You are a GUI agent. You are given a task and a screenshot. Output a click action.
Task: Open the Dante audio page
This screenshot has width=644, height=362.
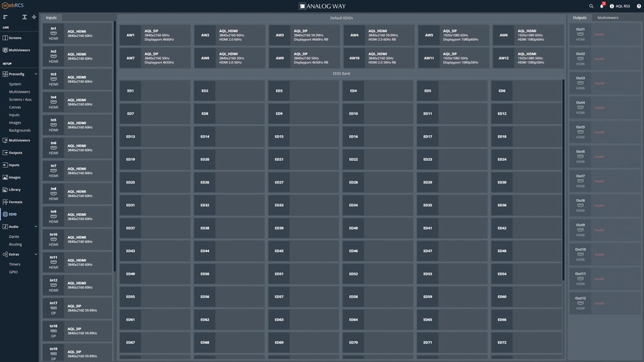(x=14, y=236)
